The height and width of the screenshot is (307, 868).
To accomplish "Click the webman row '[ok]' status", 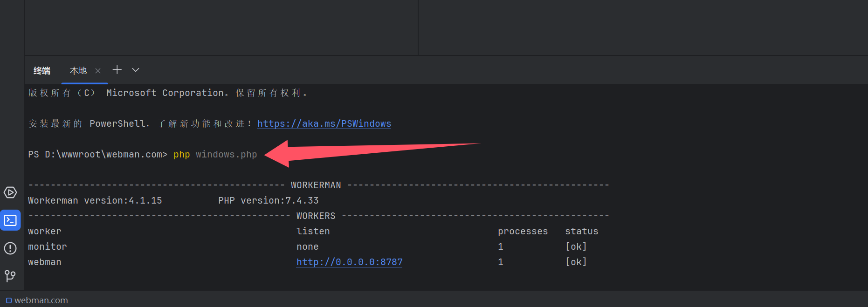I will click(576, 262).
